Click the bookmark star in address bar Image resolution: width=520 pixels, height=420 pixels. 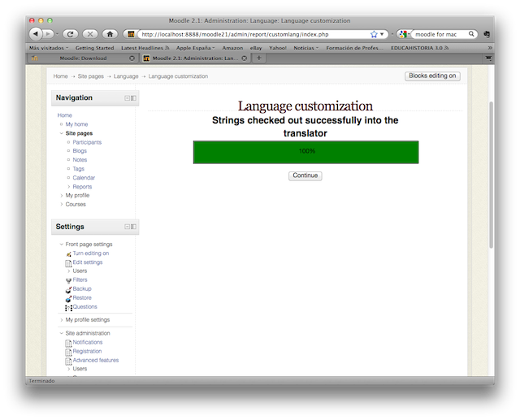pos(374,34)
